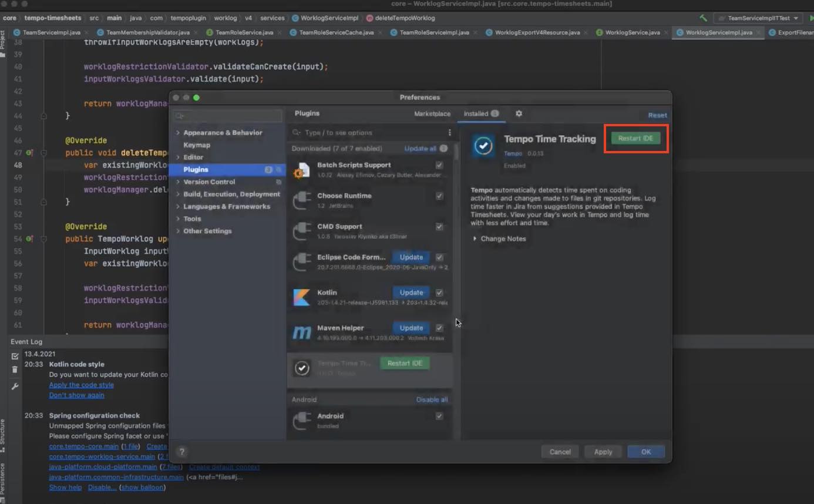Disable the Eclipse Code Formatter plugin checkbox
814x504 pixels.
pos(439,257)
